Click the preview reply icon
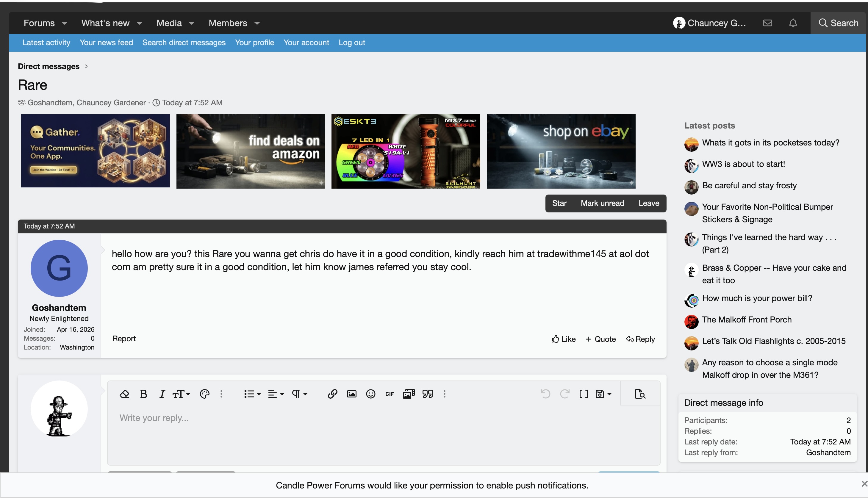Viewport: 868px width, 498px height. click(640, 394)
